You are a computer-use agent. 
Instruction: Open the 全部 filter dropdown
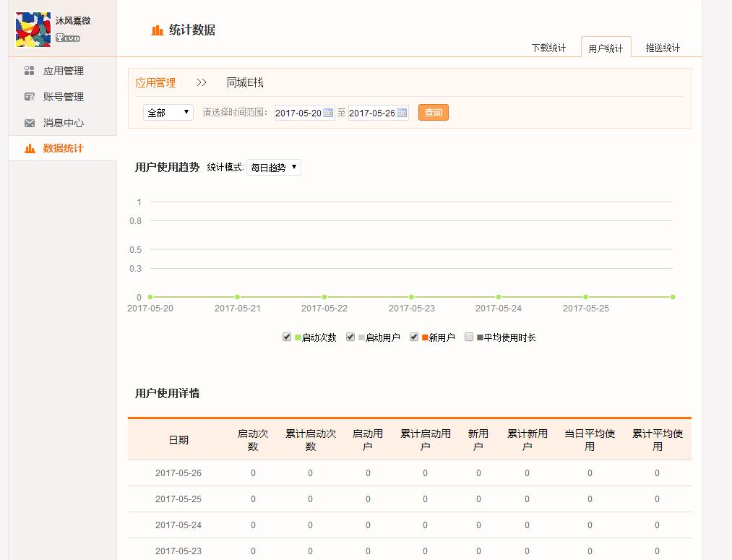[168, 113]
